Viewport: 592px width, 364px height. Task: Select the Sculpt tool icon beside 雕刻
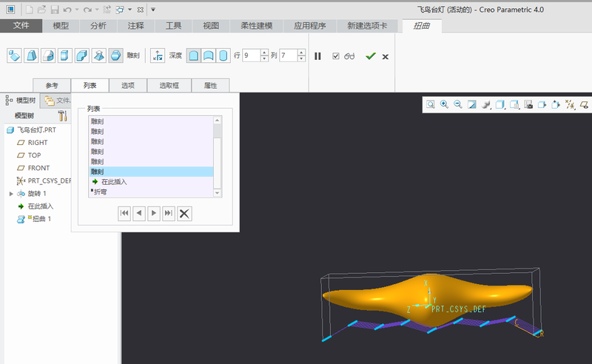(x=116, y=56)
